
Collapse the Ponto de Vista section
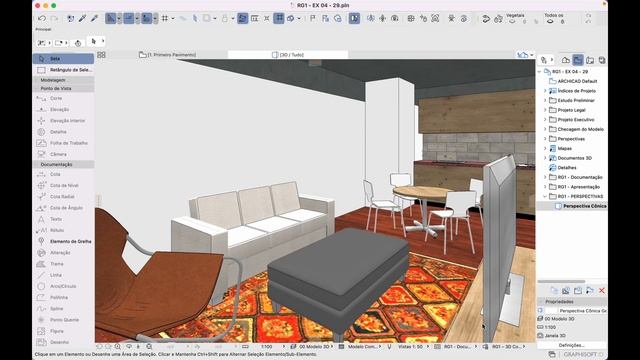click(63, 88)
